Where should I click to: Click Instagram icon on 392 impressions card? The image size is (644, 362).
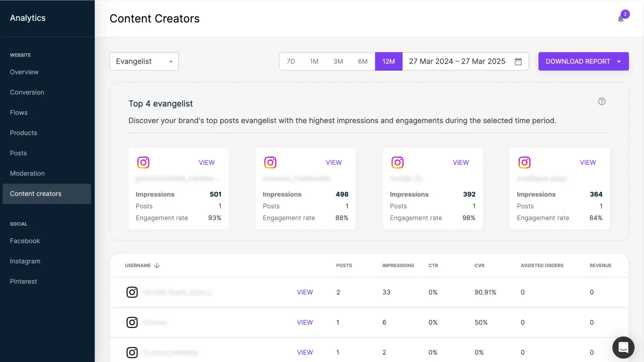pos(397,163)
